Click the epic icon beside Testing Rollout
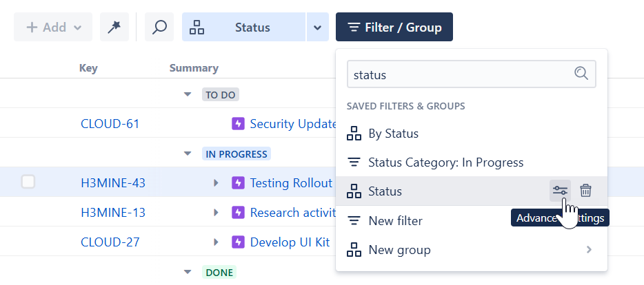Image resolution: width=644 pixels, height=285 pixels. pos(238,183)
